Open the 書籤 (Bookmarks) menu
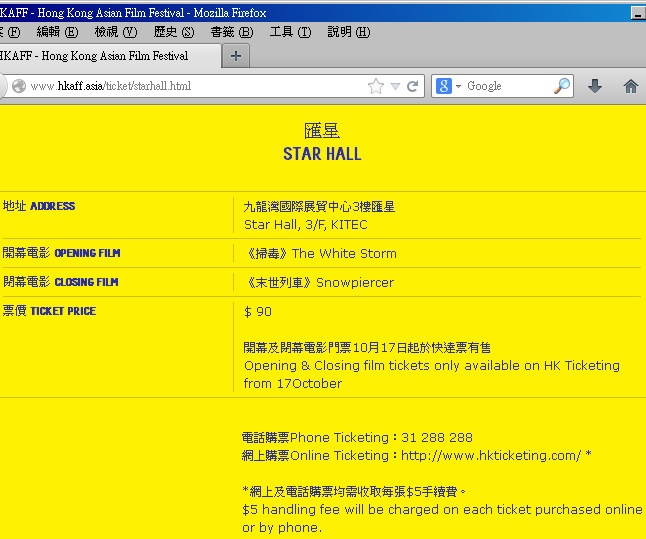The image size is (646, 539). [x=231, y=32]
